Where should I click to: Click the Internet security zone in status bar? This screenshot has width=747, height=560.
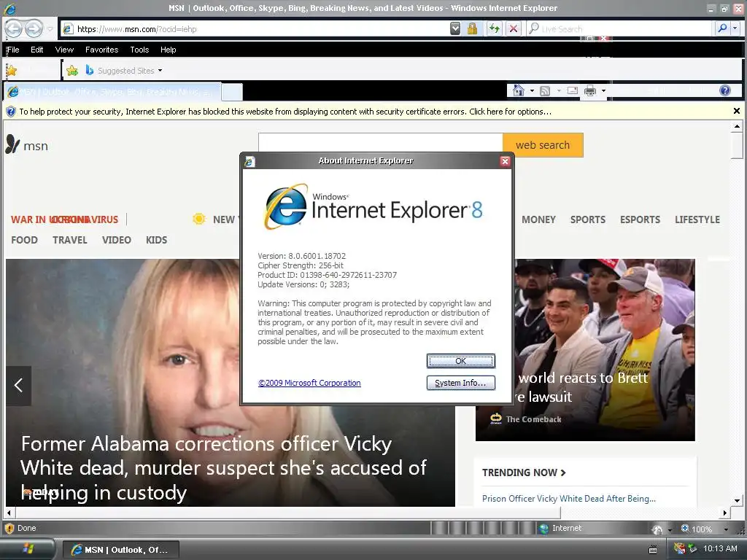(x=560, y=528)
